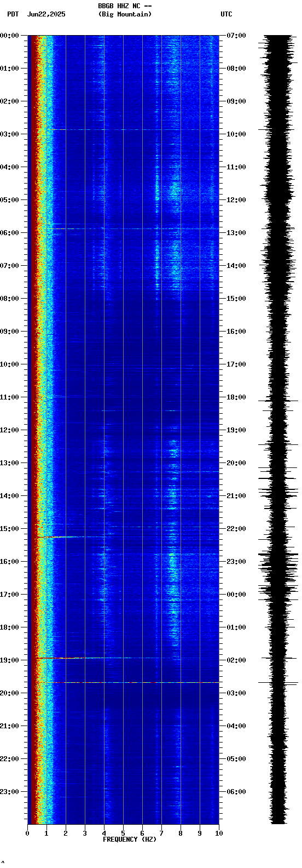Select the '16:00' label on PDT axis
Screen dimensions: 302x868
click(9, 562)
